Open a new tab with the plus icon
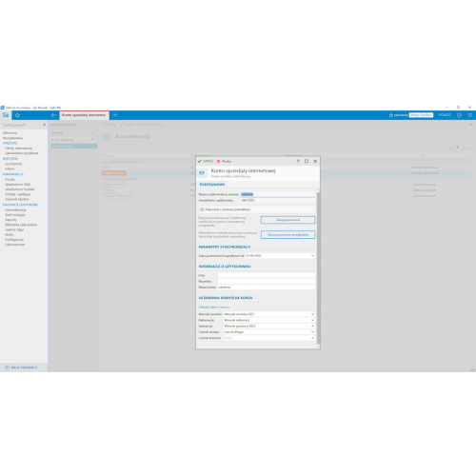Viewport: 476px width, 476px height. [x=115, y=115]
